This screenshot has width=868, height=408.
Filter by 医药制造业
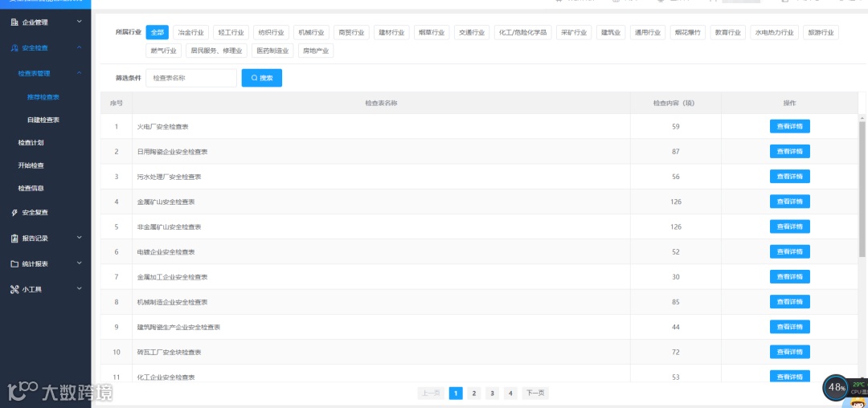(273, 51)
